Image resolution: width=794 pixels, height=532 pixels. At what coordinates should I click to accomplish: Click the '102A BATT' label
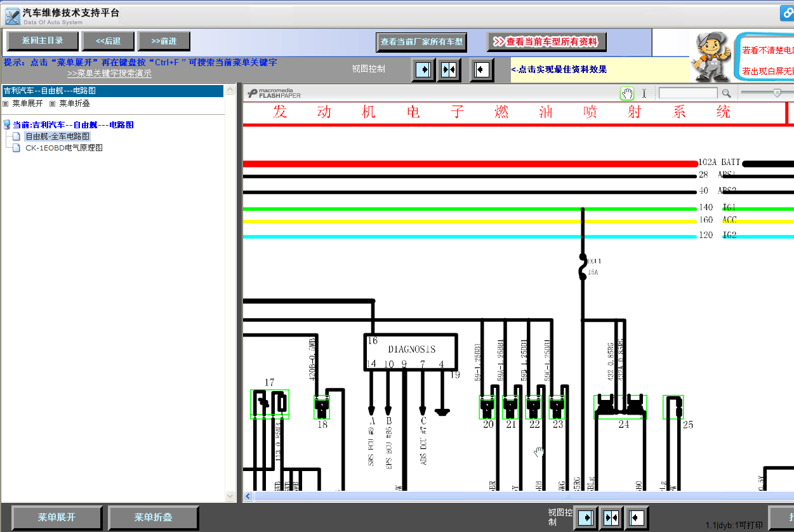(x=719, y=163)
